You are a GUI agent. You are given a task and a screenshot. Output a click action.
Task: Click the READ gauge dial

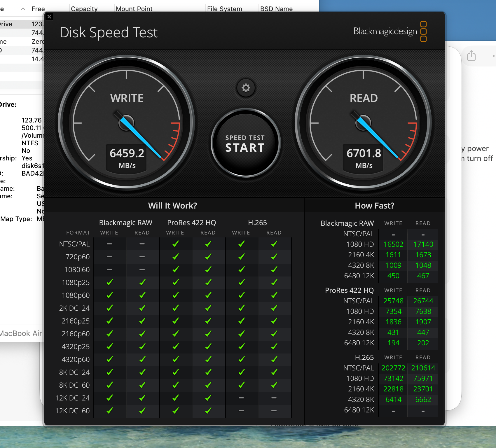click(x=363, y=123)
